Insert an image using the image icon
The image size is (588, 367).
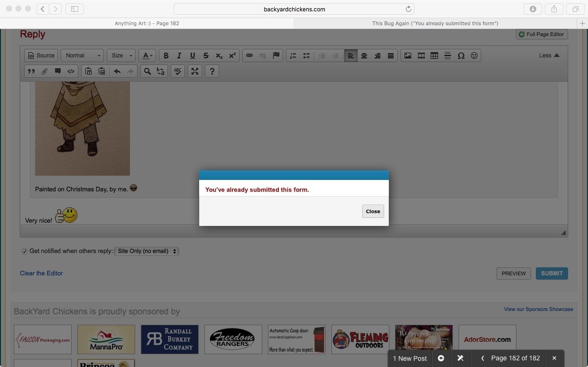tap(408, 56)
